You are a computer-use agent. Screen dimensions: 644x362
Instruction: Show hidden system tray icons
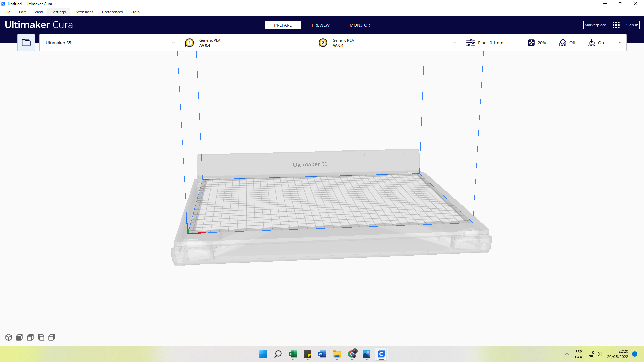(x=567, y=354)
